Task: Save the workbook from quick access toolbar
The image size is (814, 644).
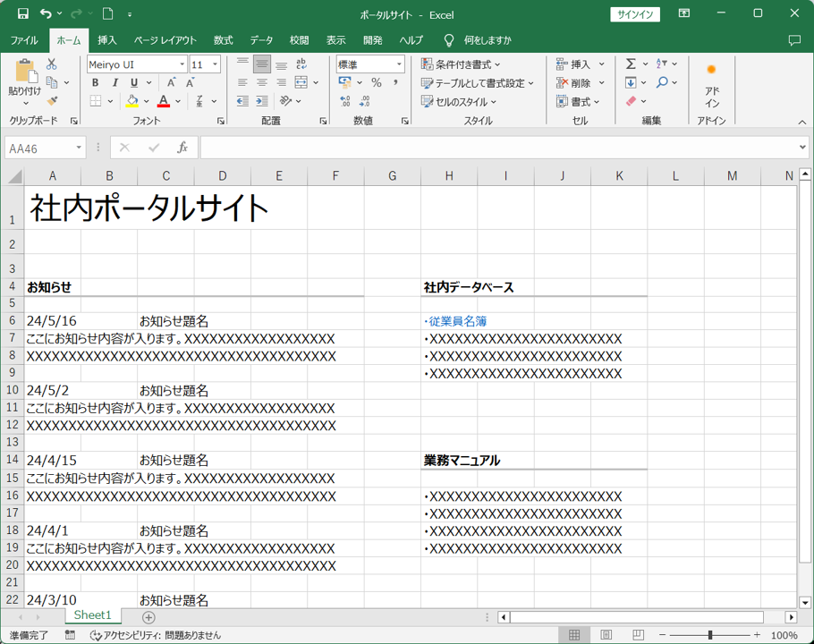Action: coord(23,14)
